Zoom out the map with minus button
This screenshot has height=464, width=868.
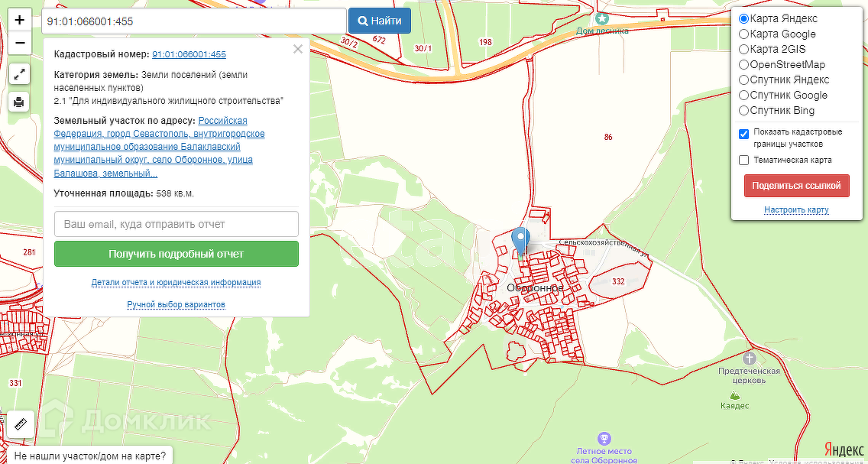click(19, 43)
